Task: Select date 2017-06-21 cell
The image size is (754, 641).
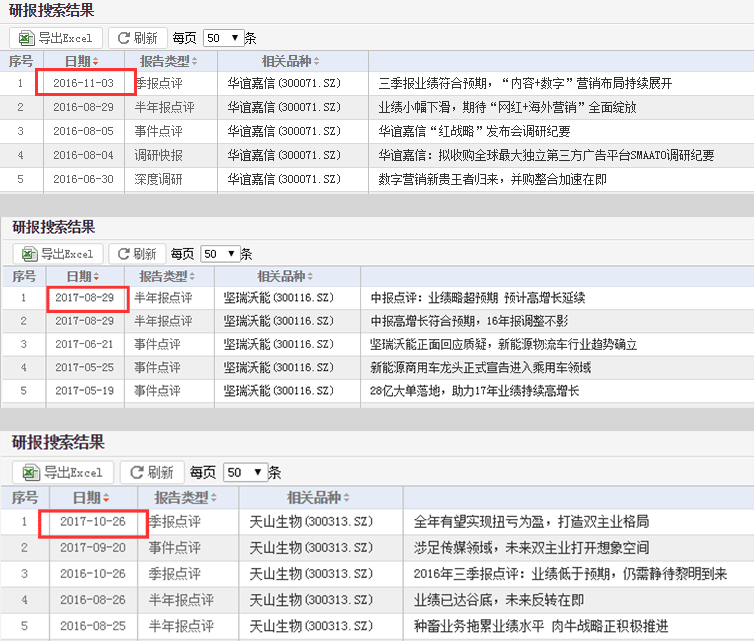Action: [x=85, y=344]
